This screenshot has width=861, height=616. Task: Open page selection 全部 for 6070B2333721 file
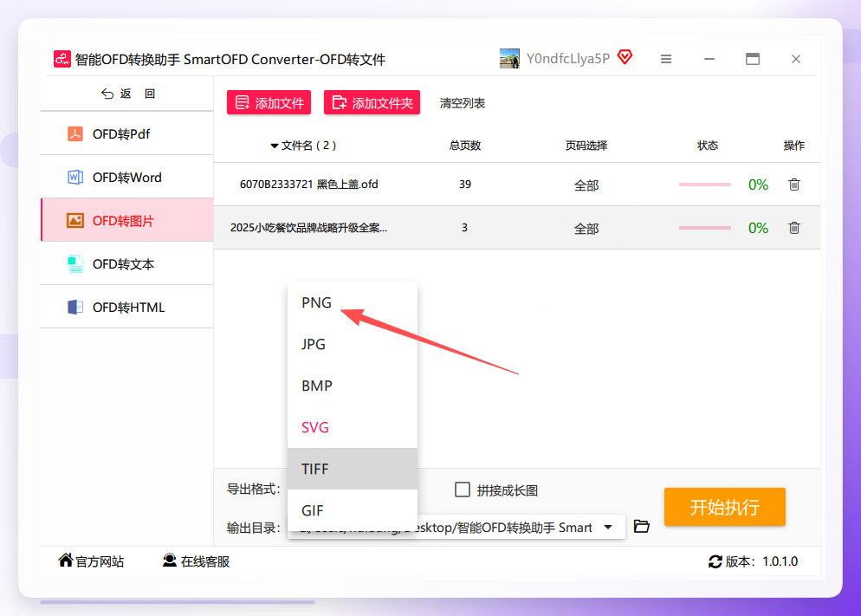(586, 185)
